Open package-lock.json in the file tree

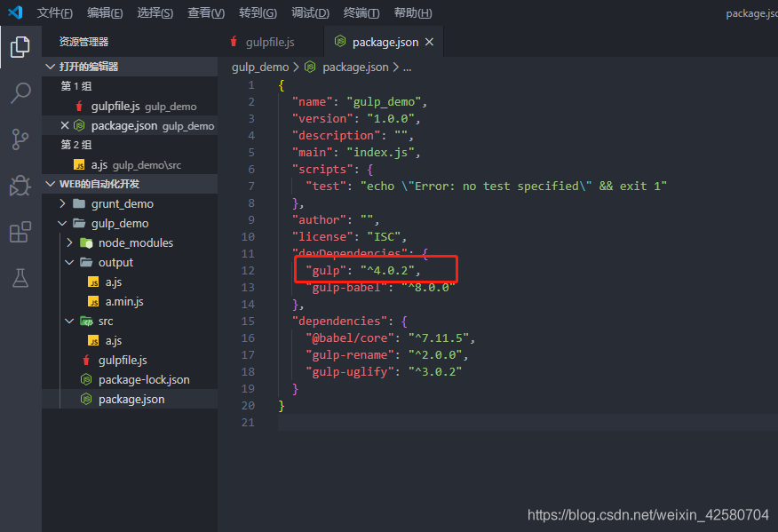click(x=130, y=379)
